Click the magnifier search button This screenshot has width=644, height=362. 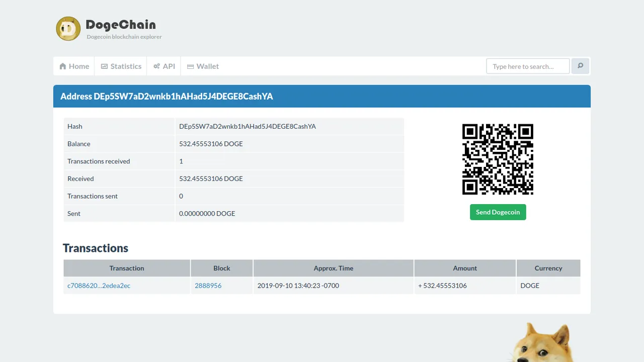580,66
